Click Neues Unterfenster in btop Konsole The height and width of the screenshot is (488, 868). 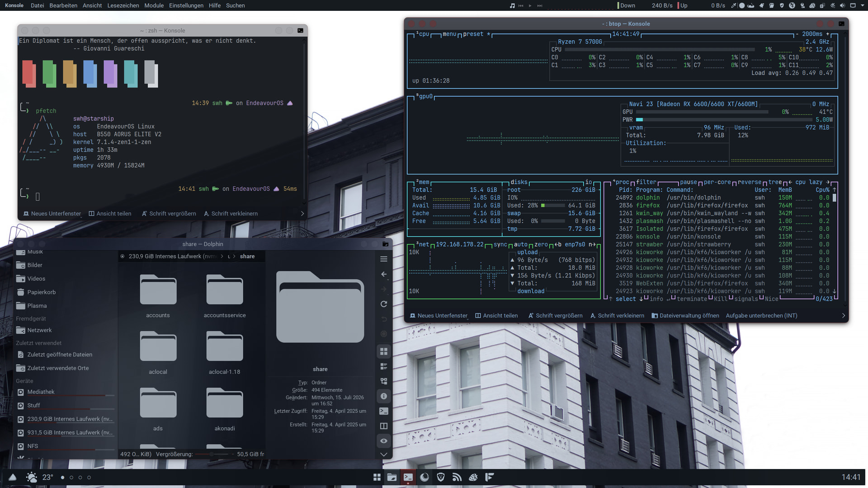tap(439, 316)
